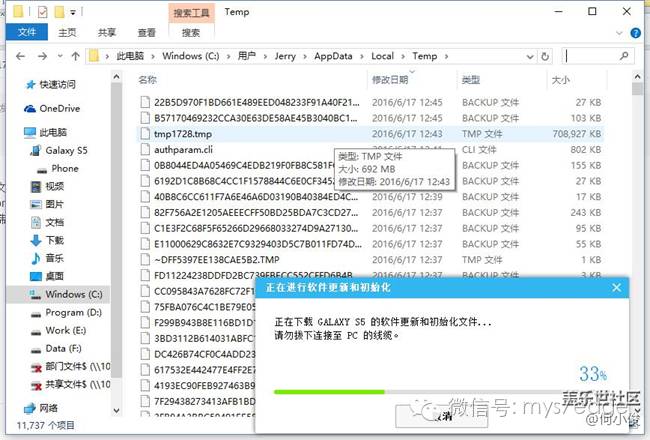Screen dimensions: 650x440
Task: Go back with the left arrow
Action: pyautogui.click(x=20, y=56)
